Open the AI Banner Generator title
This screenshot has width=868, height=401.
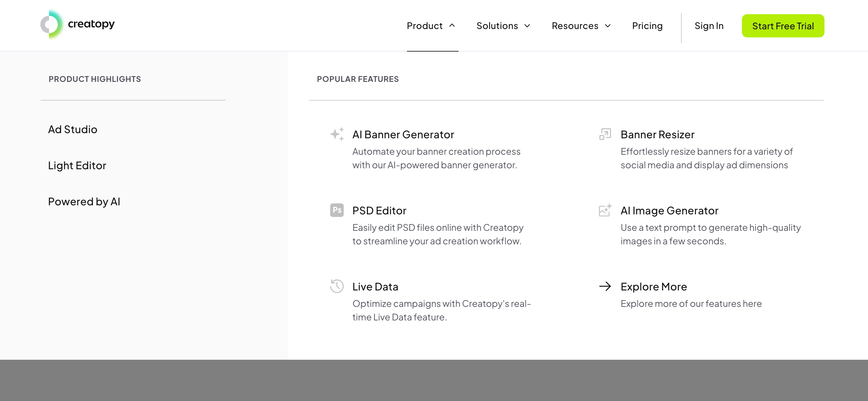pos(403,134)
